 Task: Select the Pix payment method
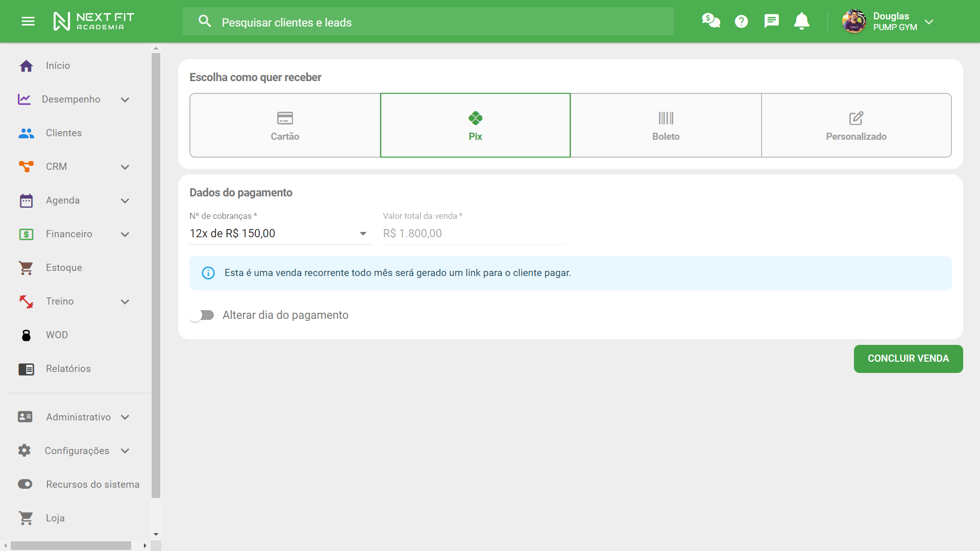coord(475,126)
